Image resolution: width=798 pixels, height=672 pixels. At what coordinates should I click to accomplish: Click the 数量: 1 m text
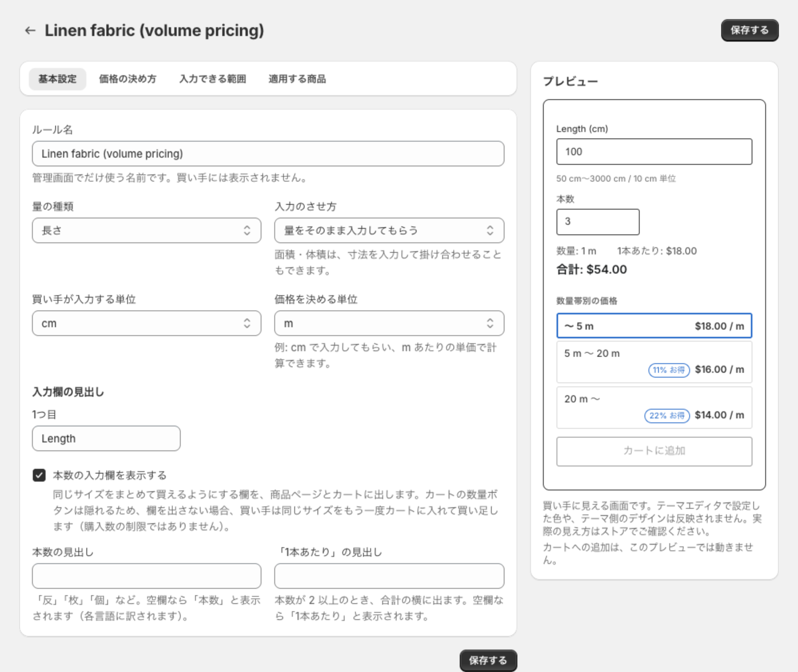(576, 251)
